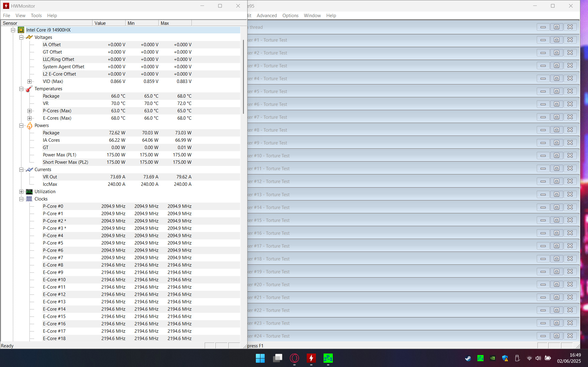Maximize Worker #7 Torture Test window
Image resolution: width=588 pixels, height=367 pixels.
click(556, 117)
